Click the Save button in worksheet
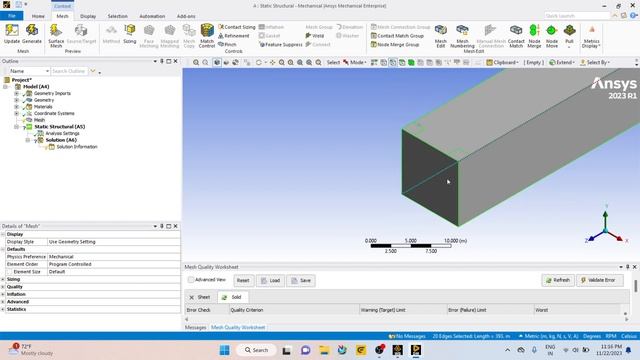640x360 pixels. (x=301, y=280)
